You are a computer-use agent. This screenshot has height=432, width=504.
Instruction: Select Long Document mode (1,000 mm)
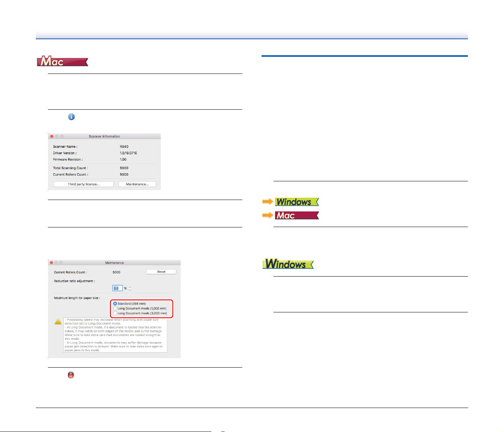pyautogui.click(x=140, y=309)
